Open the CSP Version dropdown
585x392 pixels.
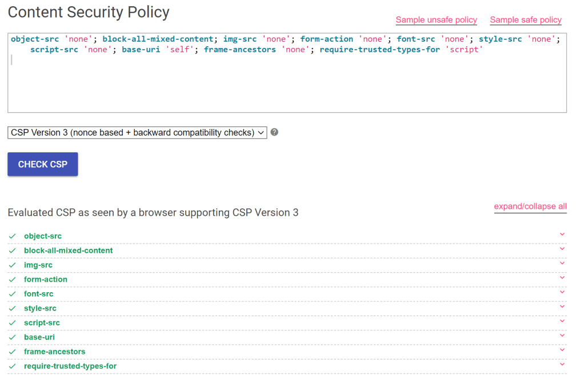(137, 132)
